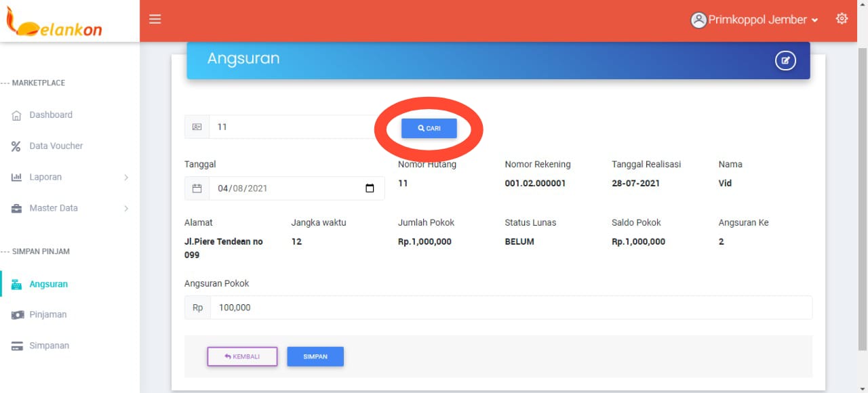868x393 pixels.
Task: Click the hamburger menu icon
Action: [155, 20]
